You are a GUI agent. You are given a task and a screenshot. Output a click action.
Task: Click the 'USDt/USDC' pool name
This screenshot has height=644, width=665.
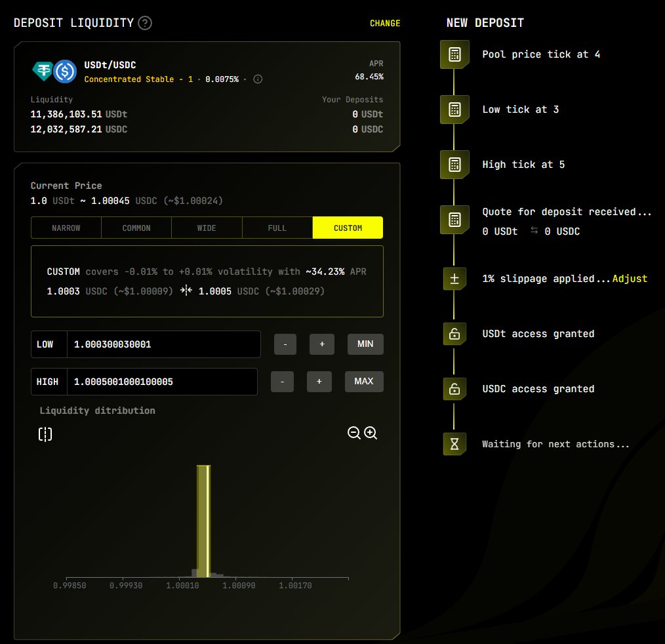[x=110, y=65]
